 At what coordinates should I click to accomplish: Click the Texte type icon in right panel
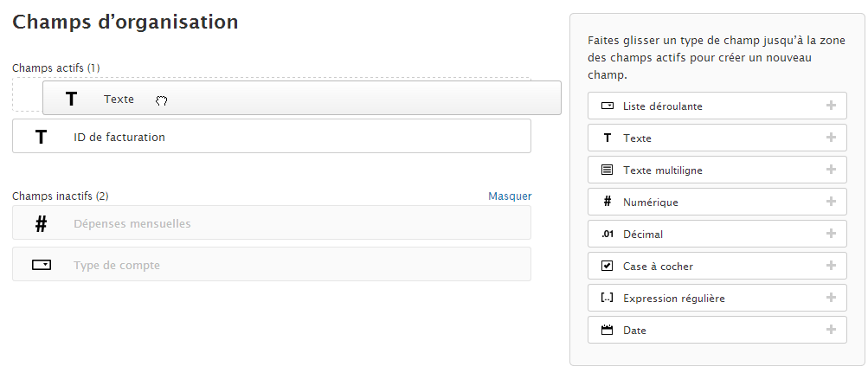[x=607, y=138]
